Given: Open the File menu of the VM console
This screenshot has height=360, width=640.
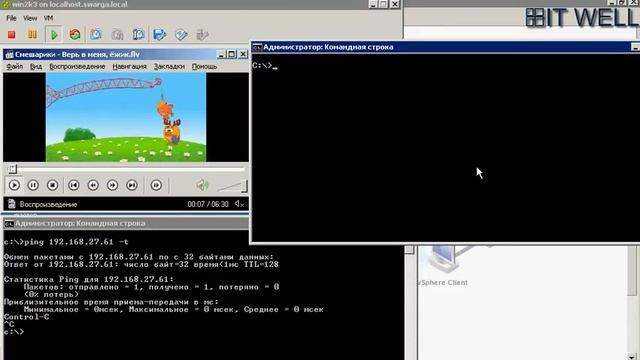Looking at the screenshot, I should (11, 18).
